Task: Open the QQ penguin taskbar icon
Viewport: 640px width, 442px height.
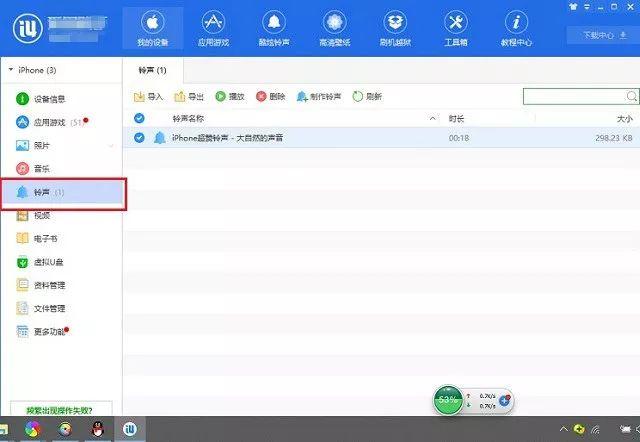Action: coord(98,429)
